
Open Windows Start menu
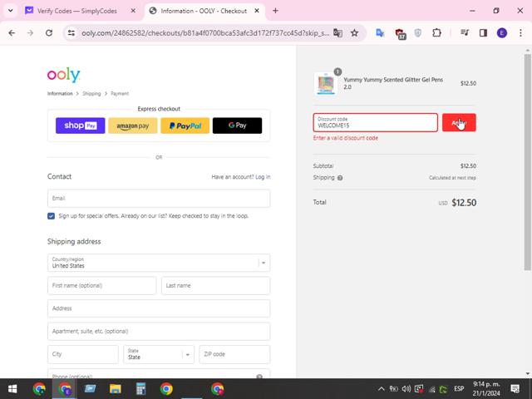coord(12,389)
